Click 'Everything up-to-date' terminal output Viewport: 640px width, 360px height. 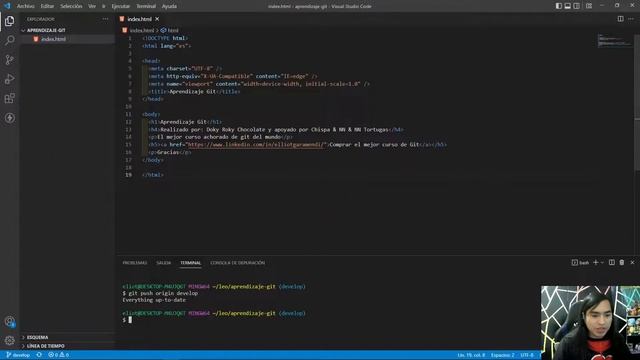pos(154,300)
